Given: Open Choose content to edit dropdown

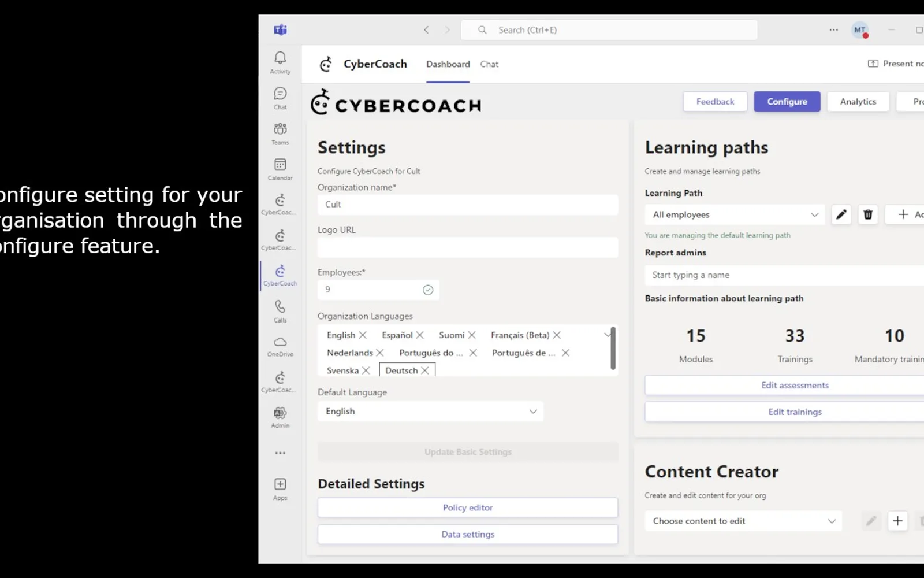Looking at the screenshot, I should pos(743,521).
